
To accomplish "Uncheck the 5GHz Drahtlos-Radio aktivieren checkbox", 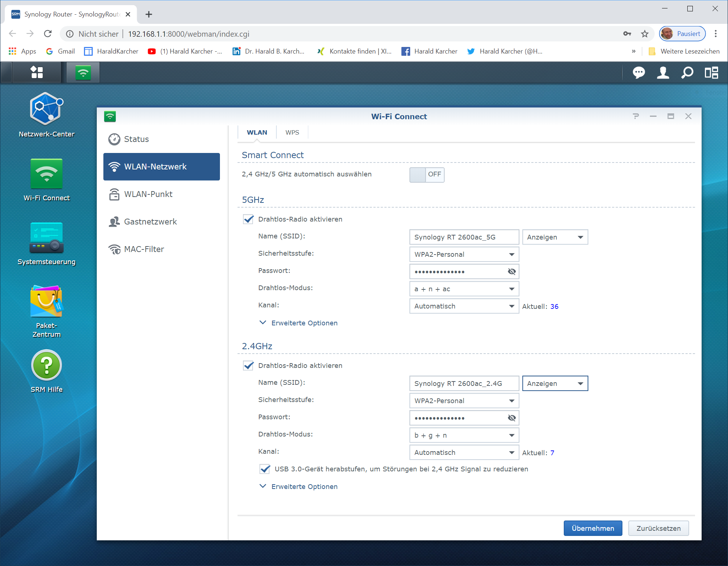I will [x=249, y=219].
